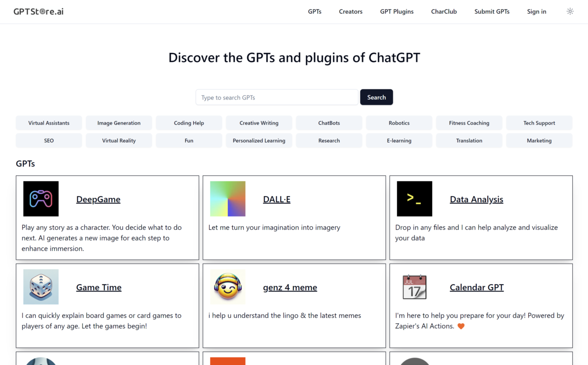Open the GPTs menu item
This screenshot has width=588, height=365.
[315, 11]
